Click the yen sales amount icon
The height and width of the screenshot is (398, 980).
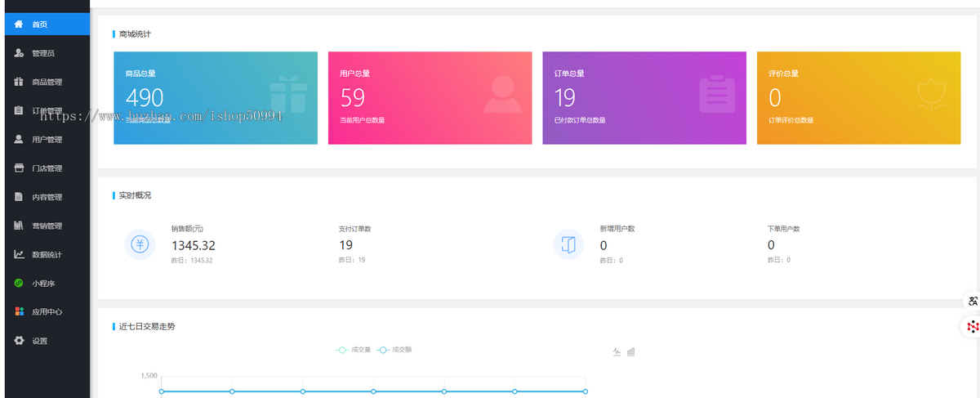pyautogui.click(x=140, y=244)
